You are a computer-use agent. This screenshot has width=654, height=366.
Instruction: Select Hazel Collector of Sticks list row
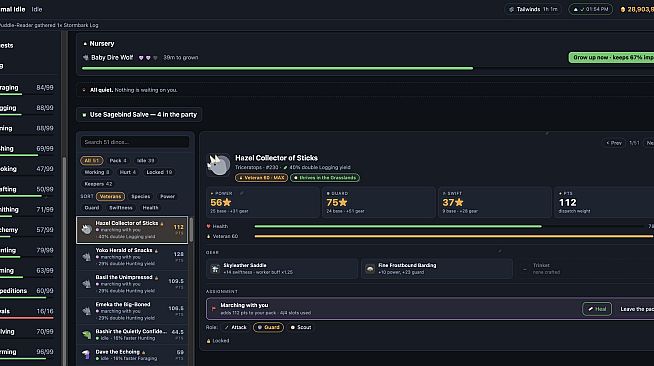(132, 230)
